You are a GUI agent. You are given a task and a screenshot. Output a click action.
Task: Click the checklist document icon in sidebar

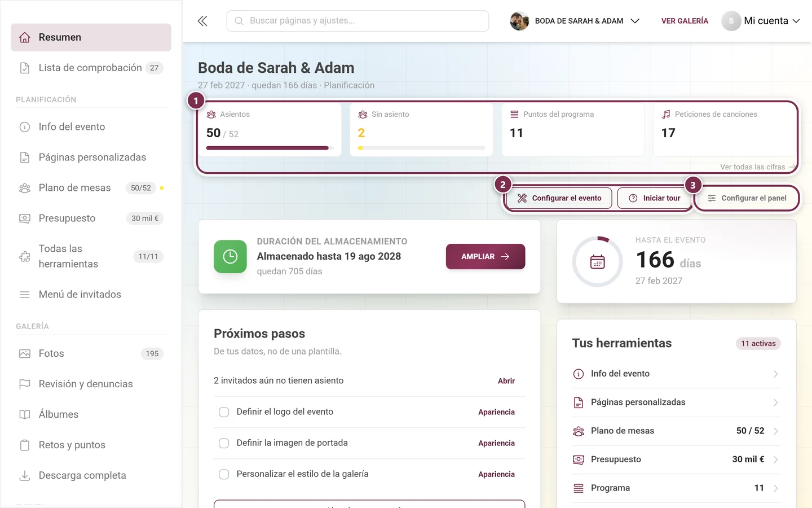tap(25, 68)
